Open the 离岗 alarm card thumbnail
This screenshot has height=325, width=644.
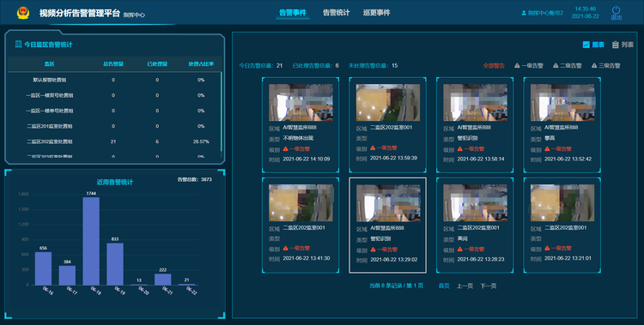coord(475,202)
